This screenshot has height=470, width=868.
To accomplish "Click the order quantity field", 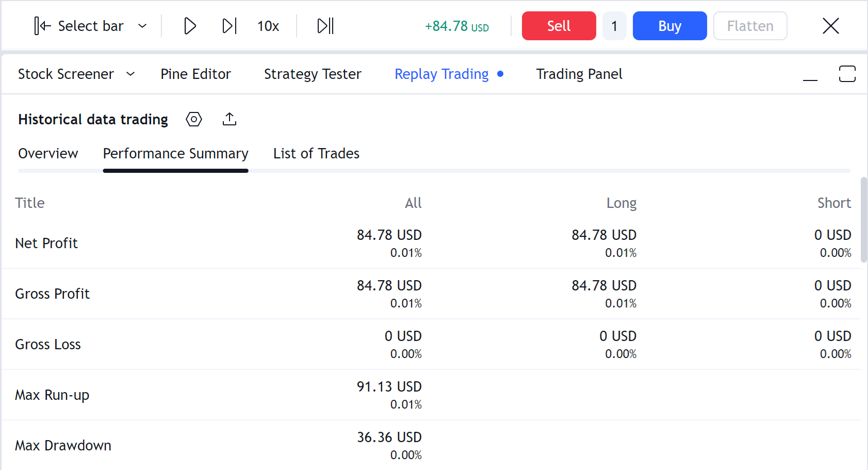I will point(614,26).
